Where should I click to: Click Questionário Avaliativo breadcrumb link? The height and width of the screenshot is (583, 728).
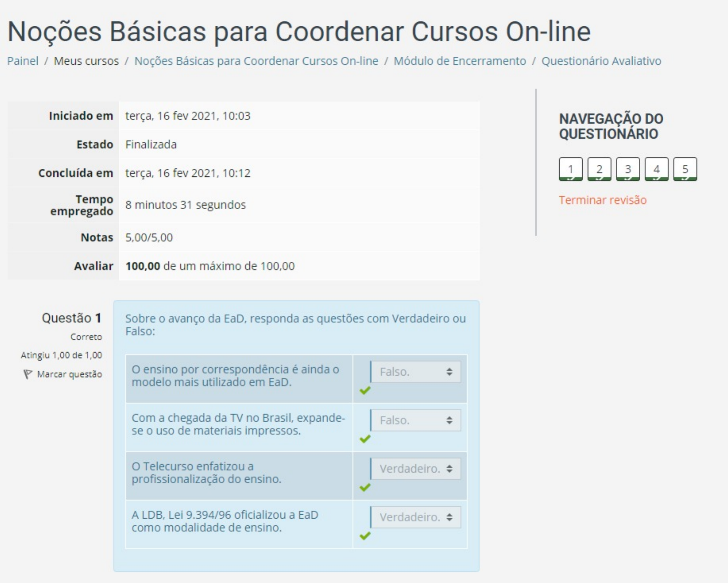(x=601, y=61)
